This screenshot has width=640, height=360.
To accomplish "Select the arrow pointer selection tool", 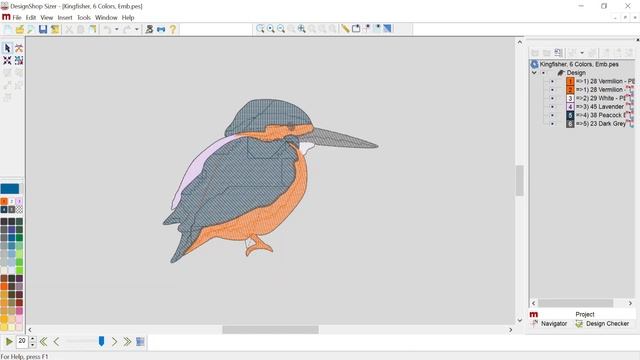I will point(7,48).
